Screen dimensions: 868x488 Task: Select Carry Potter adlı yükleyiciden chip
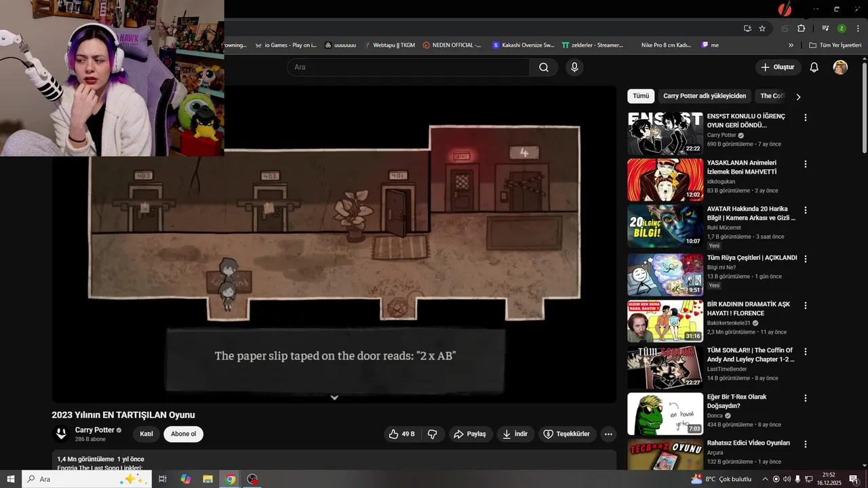(705, 96)
